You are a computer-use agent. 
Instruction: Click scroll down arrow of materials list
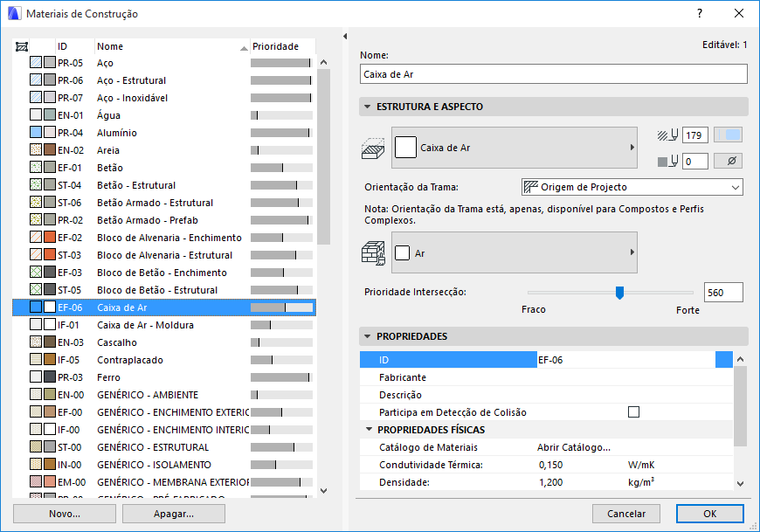tap(324, 490)
